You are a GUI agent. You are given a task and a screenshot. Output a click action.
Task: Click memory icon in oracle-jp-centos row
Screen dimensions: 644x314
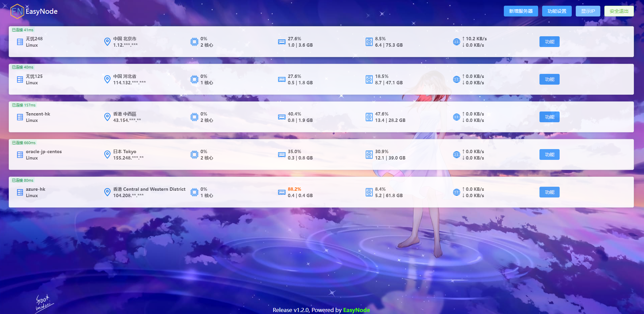pos(282,155)
